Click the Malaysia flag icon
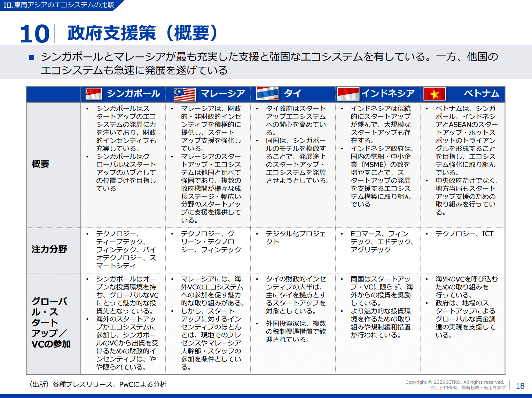Image resolution: width=532 pixels, height=398 pixels. 185,94
